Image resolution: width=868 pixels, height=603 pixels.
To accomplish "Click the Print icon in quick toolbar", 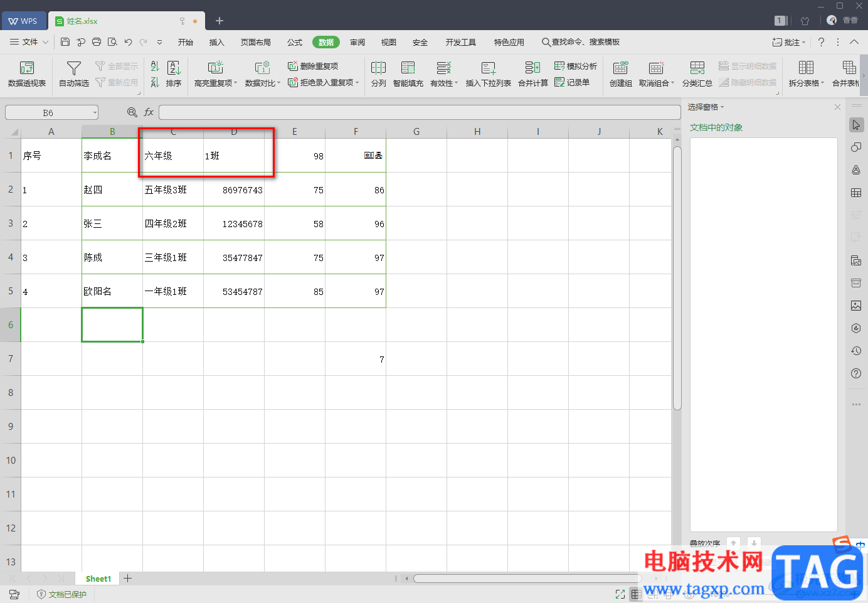I will pyautogui.click(x=97, y=42).
